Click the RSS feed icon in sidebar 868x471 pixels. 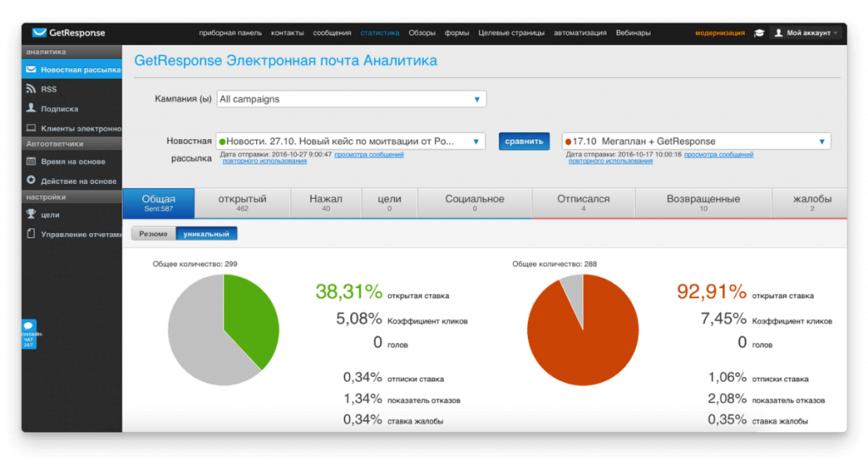(x=31, y=89)
